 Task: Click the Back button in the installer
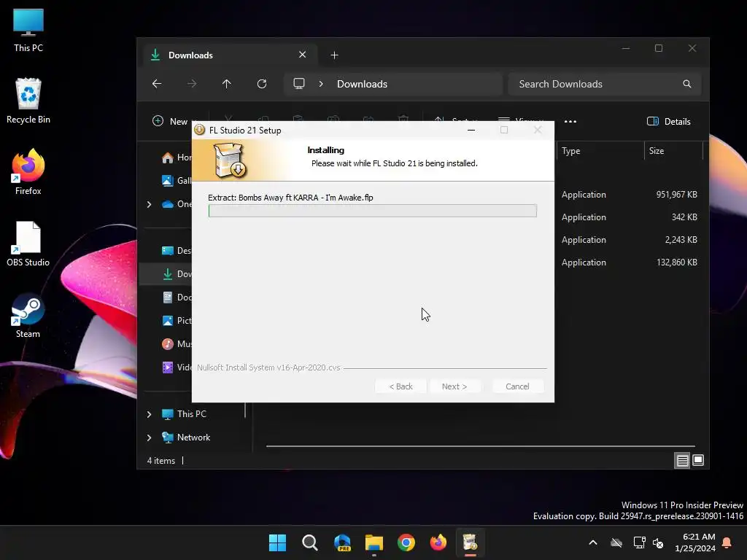pos(400,386)
